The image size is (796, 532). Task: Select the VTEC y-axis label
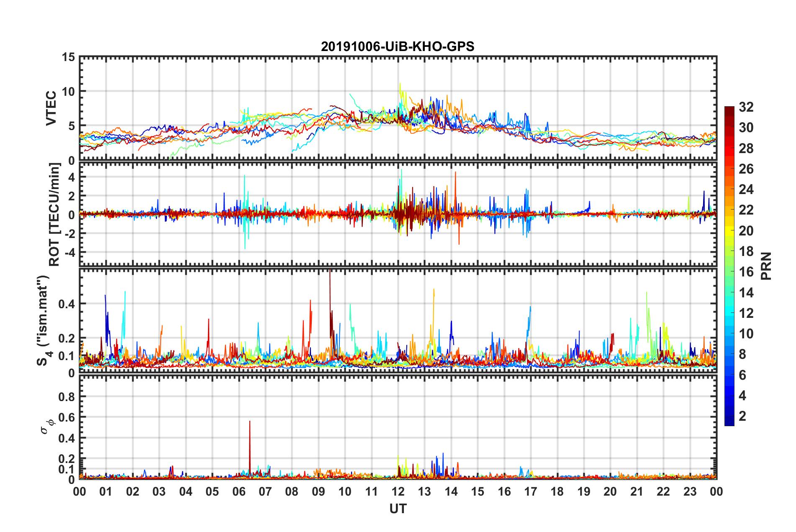pos(51,108)
